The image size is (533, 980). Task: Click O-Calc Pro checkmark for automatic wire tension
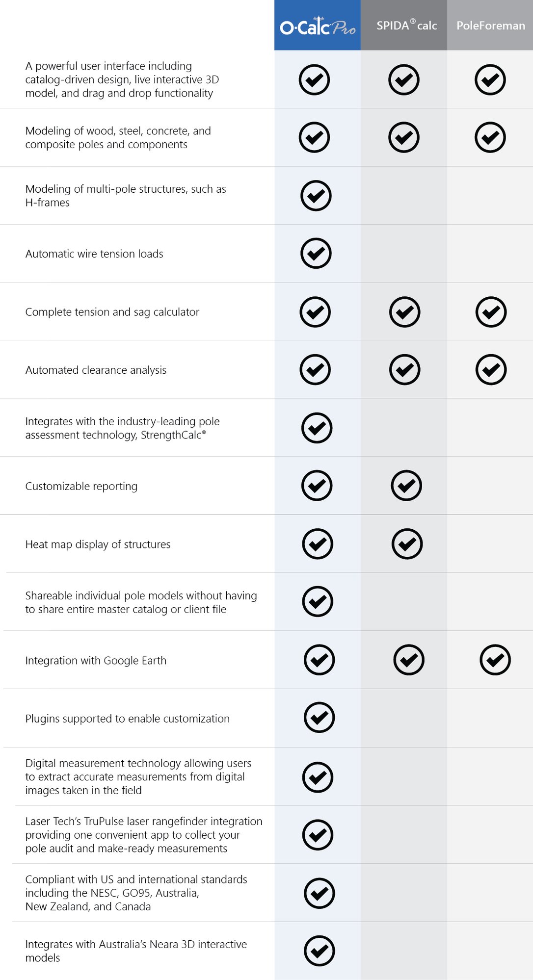tap(316, 254)
